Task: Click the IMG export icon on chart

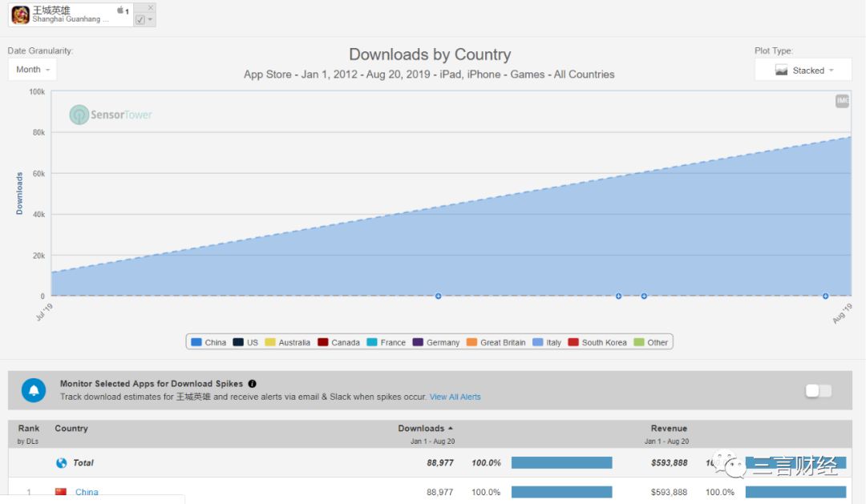Action: [x=842, y=101]
